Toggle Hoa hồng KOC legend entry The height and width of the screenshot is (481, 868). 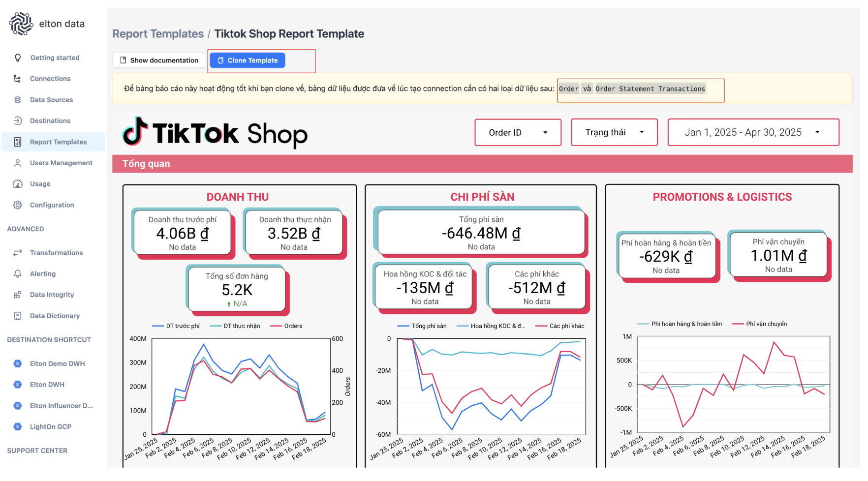(491, 326)
